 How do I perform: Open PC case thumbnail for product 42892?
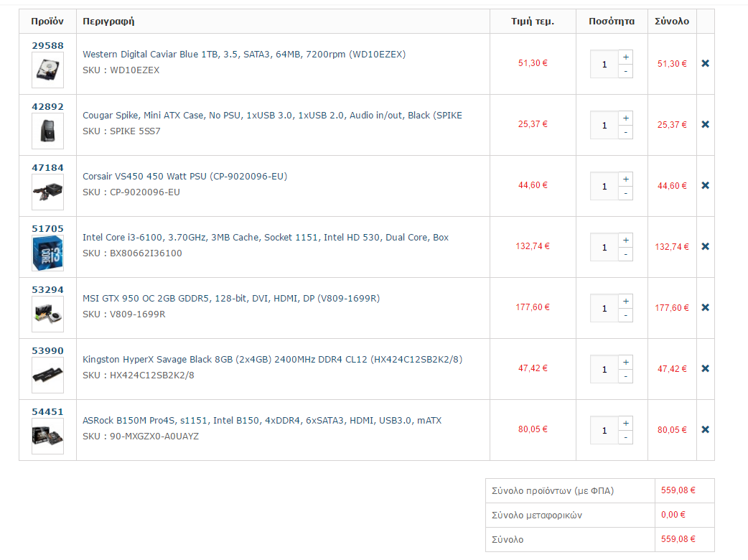click(x=47, y=131)
